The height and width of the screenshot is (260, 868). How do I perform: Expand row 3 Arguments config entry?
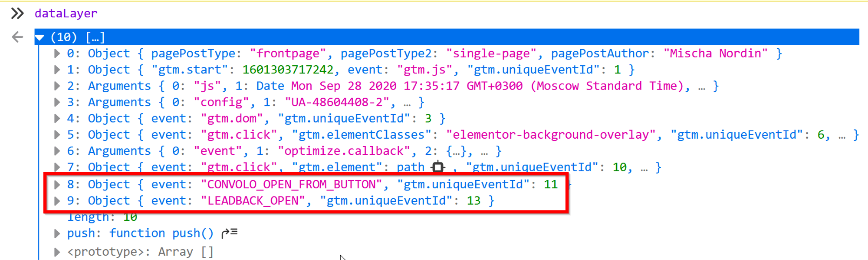(x=57, y=102)
